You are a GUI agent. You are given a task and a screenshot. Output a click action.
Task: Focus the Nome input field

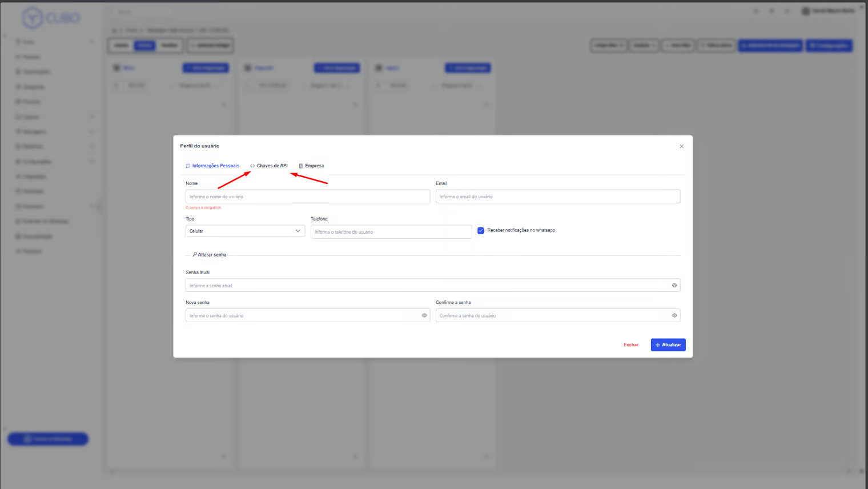307,197
